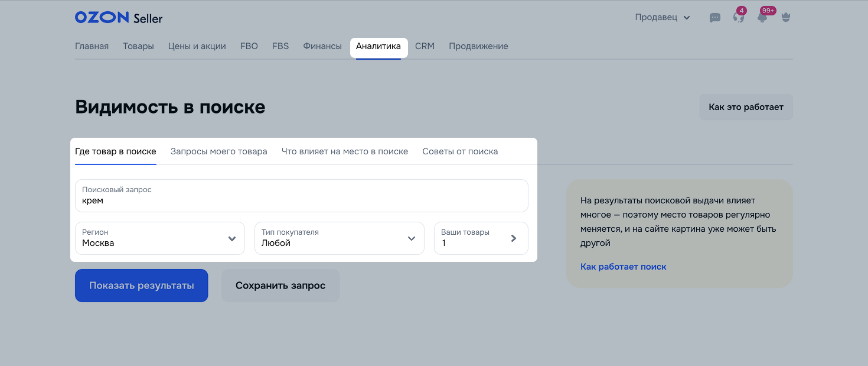Expand the Продавец account dropdown
The height and width of the screenshot is (366, 868).
[663, 18]
